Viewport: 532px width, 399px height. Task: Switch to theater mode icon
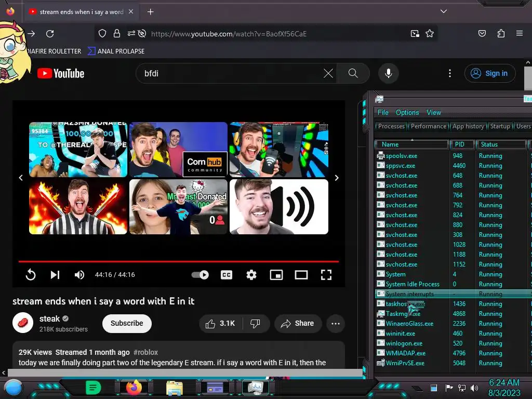pyautogui.click(x=301, y=274)
